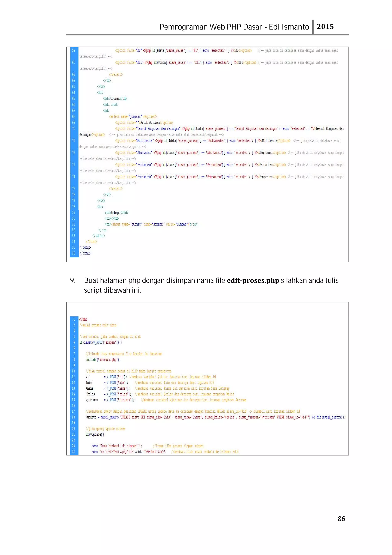This screenshot has height=555, width=392.
Task: Click the bold filename "edit-proses.php"
Action: point(253,280)
